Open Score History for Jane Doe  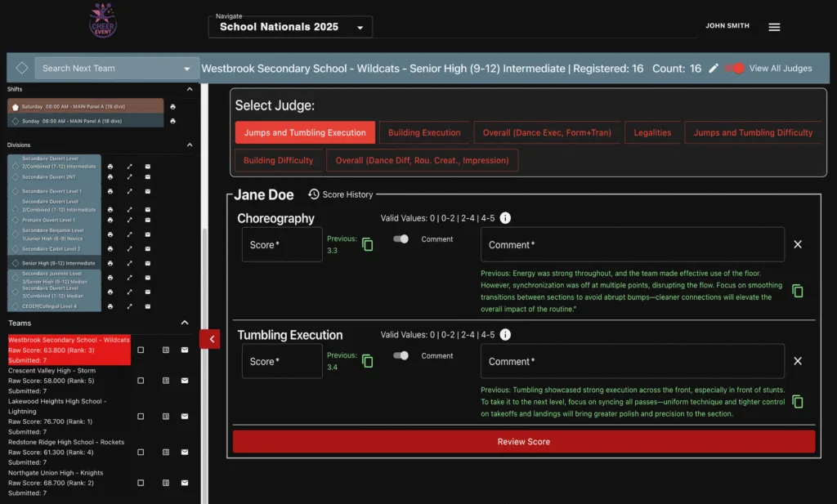click(x=341, y=194)
